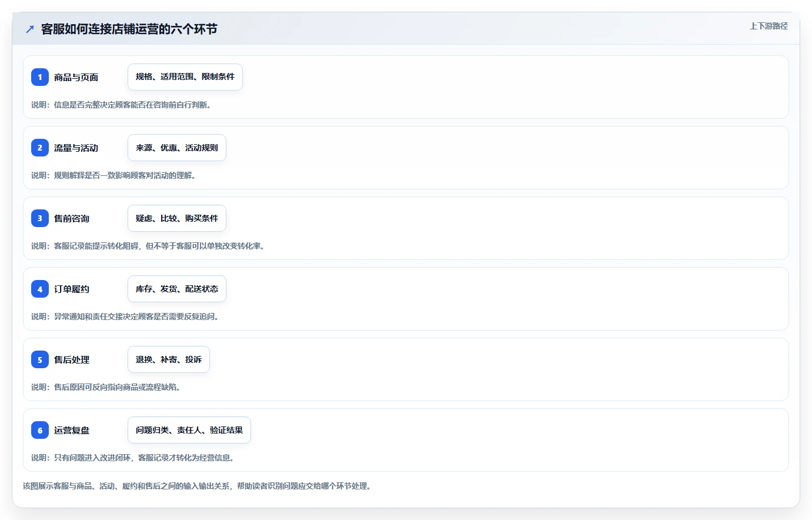The image size is (812, 520).
Task: Click the note about 异常通知和责任交接
Action: click(125, 316)
